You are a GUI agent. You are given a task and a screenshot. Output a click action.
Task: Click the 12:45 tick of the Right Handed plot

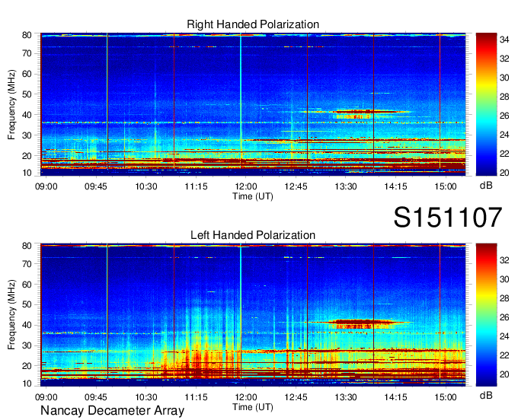tap(296, 186)
